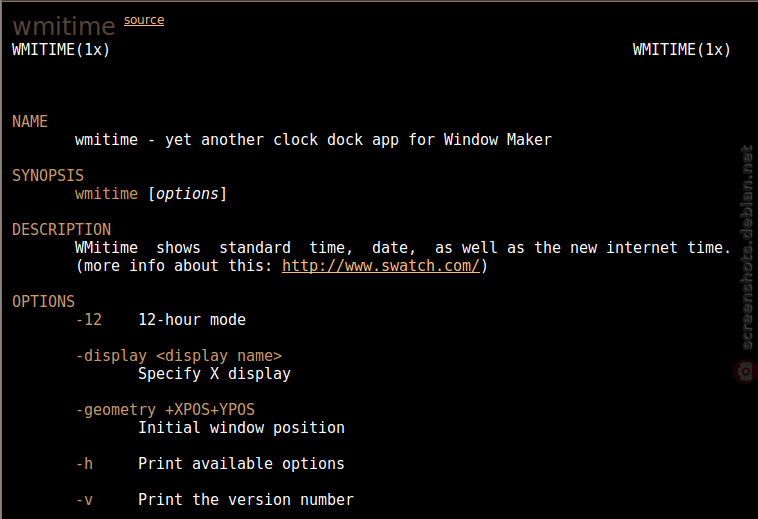Viewport: 758px width, 519px height.
Task: Click the red camera watermark icon
Action: (746, 371)
